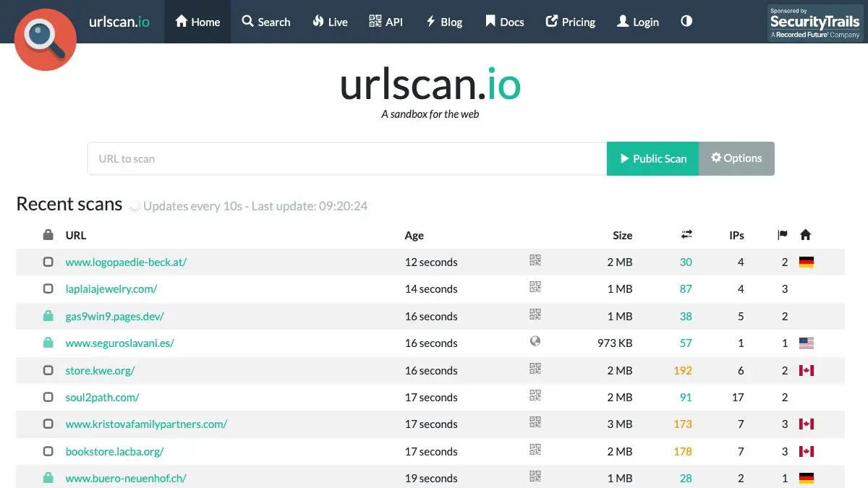Open the Search nav item
Screen dimensions: 868x488
[266, 22]
